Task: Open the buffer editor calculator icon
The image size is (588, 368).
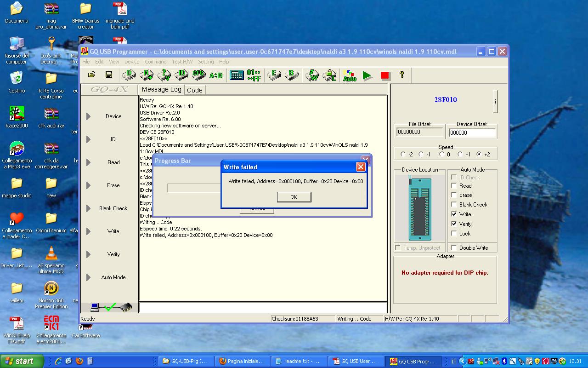Action: pos(237,75)
